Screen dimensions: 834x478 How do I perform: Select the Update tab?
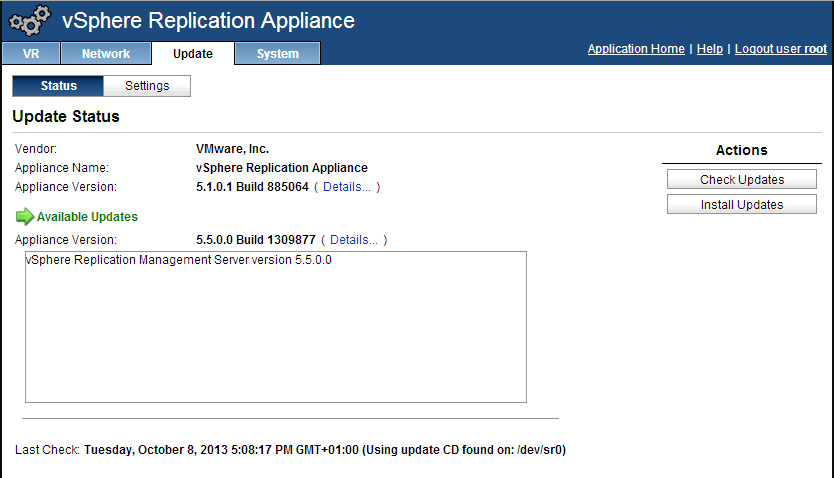(192, 54)
